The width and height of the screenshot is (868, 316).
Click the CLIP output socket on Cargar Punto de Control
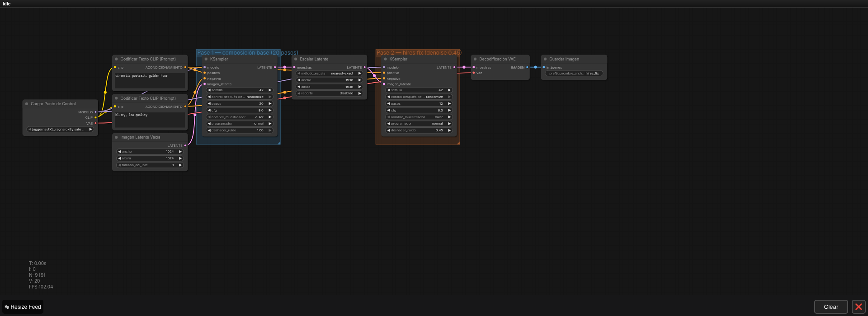pyautogui.click(x=95, y=117)
